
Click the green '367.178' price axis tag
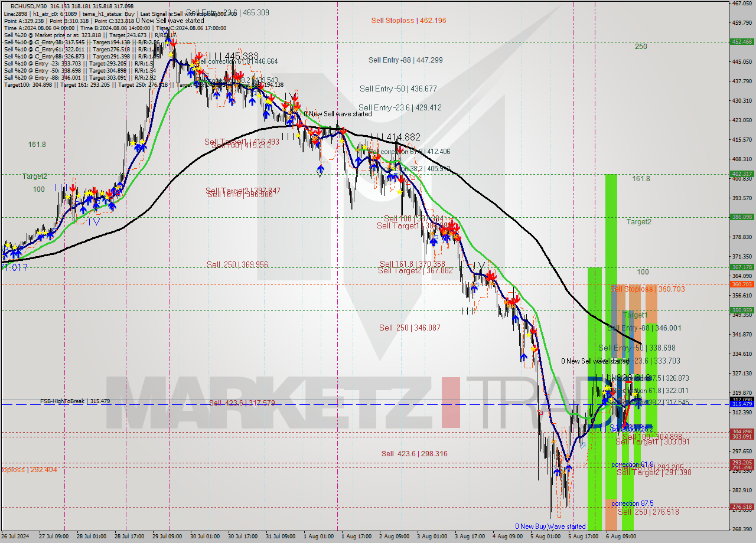coord(742,267)
